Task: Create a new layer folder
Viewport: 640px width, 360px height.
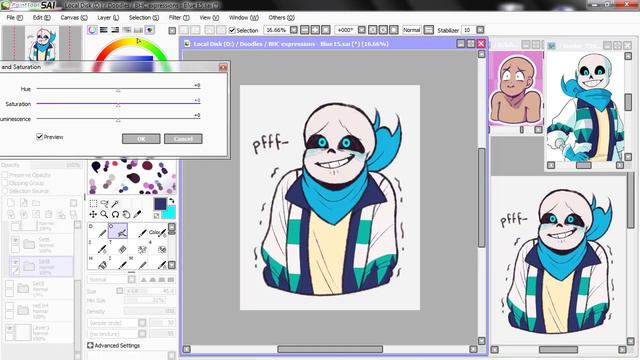Action: pyautogui.click(x=36, y=203)
